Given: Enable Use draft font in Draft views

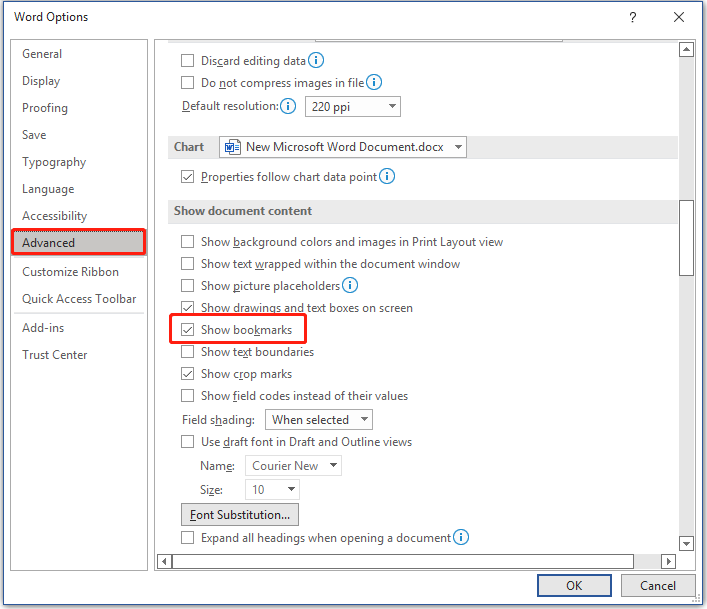Looking at the screenshot, I should (x=188, y=441).
